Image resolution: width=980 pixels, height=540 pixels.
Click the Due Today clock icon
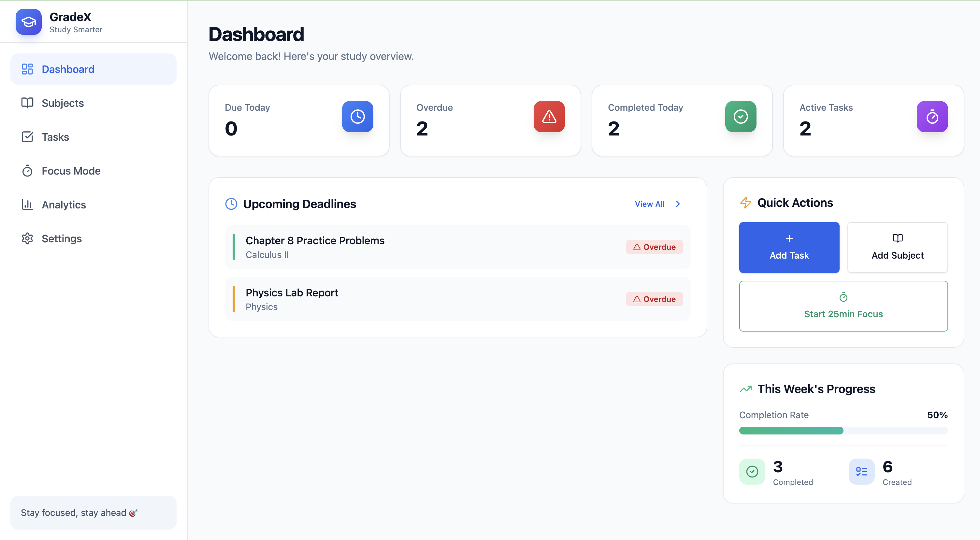(357, 117)
